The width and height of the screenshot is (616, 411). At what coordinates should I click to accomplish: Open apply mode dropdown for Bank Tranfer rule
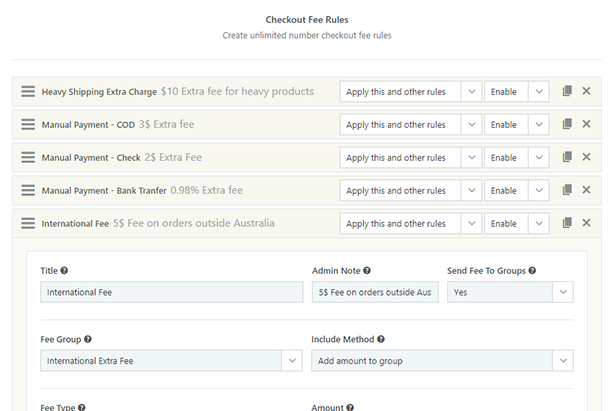pos(410,191)
